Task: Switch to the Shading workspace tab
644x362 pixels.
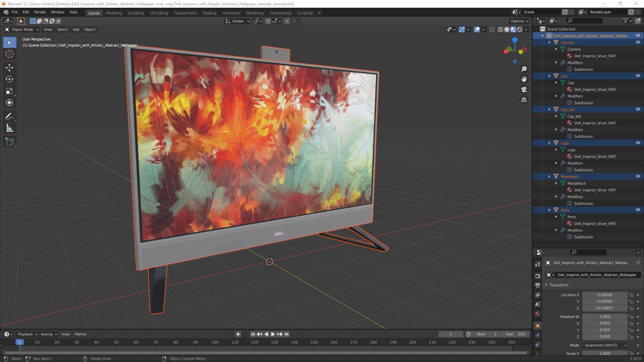Action: pyautogui.click(x=209, y=13)
